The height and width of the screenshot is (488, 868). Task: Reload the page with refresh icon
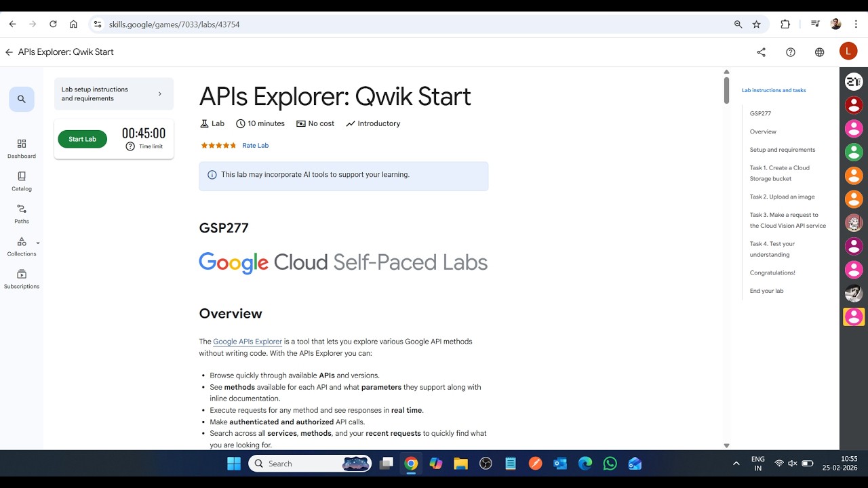(x=53, y=24)
